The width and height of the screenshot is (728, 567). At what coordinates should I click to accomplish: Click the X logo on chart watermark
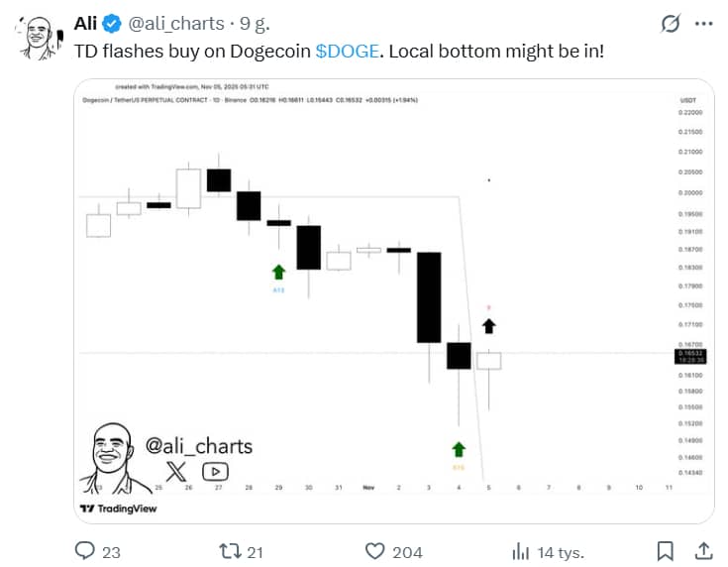[175, 472]
